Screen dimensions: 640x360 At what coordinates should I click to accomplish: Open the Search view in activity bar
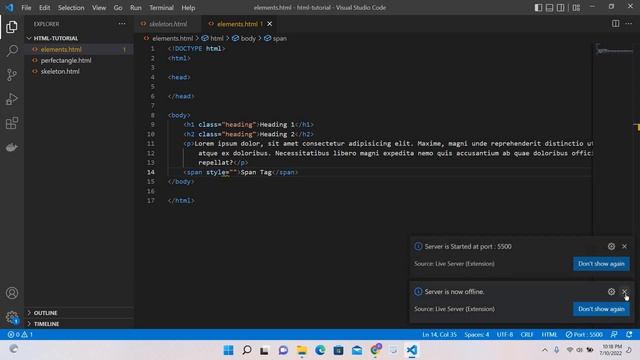(12, 51)
